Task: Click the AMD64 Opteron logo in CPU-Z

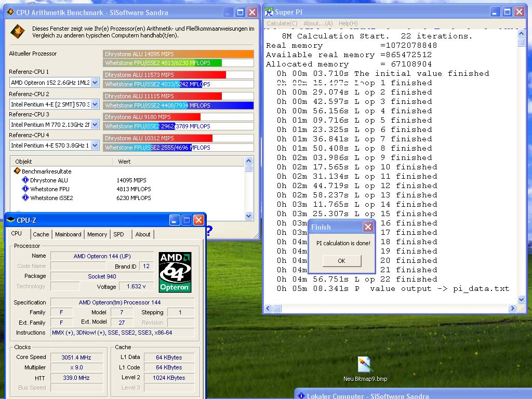Action: tap(175, 272)
